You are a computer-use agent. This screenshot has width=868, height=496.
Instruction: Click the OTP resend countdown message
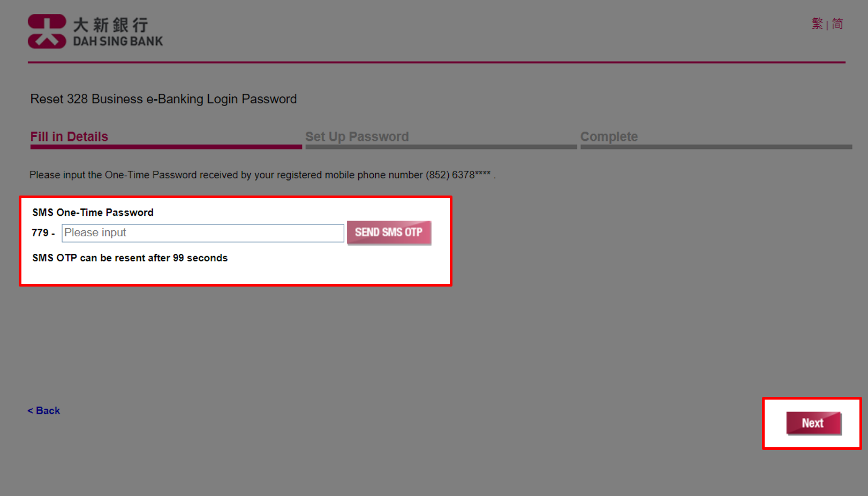tap(130, 258)
